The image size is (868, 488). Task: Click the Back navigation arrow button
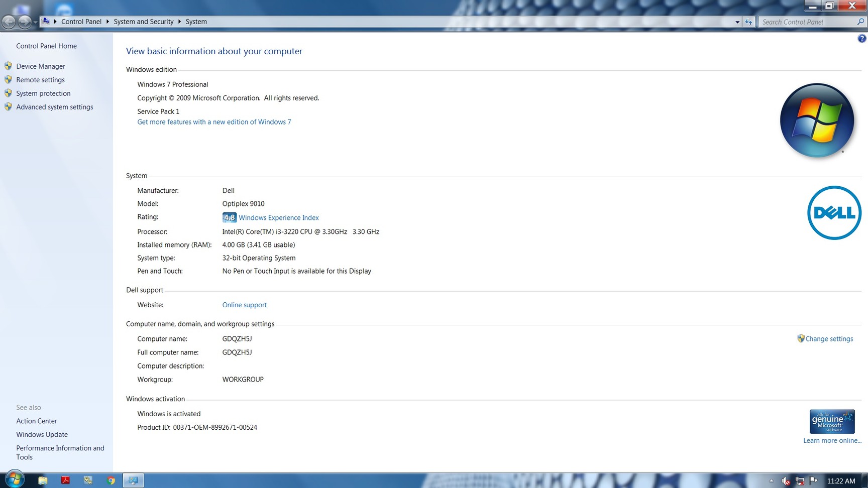[x=9, y=22]
